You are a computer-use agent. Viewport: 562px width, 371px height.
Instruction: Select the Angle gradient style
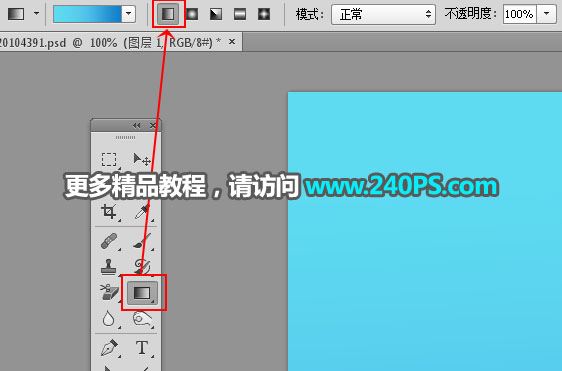tap(216, 14)
